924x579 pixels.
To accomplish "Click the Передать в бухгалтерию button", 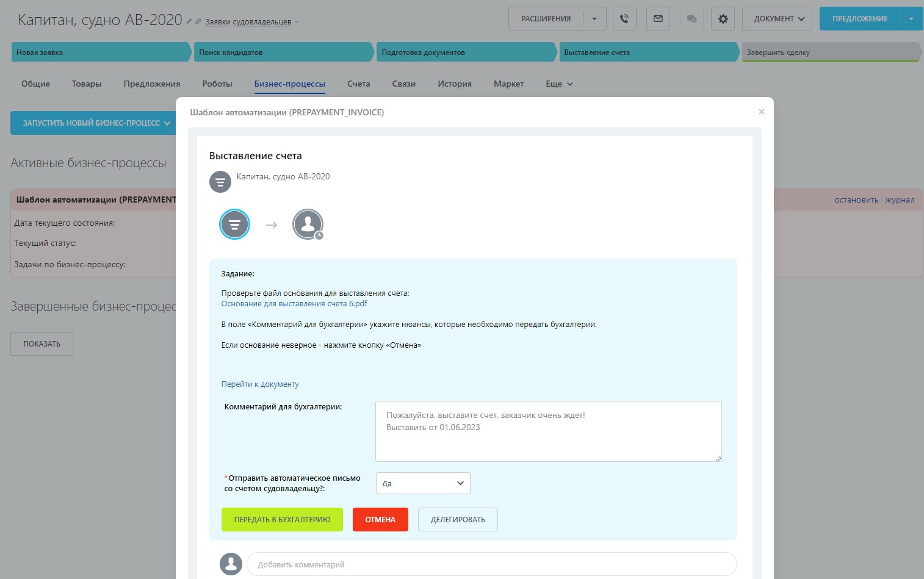I will (x=282, y=520).
